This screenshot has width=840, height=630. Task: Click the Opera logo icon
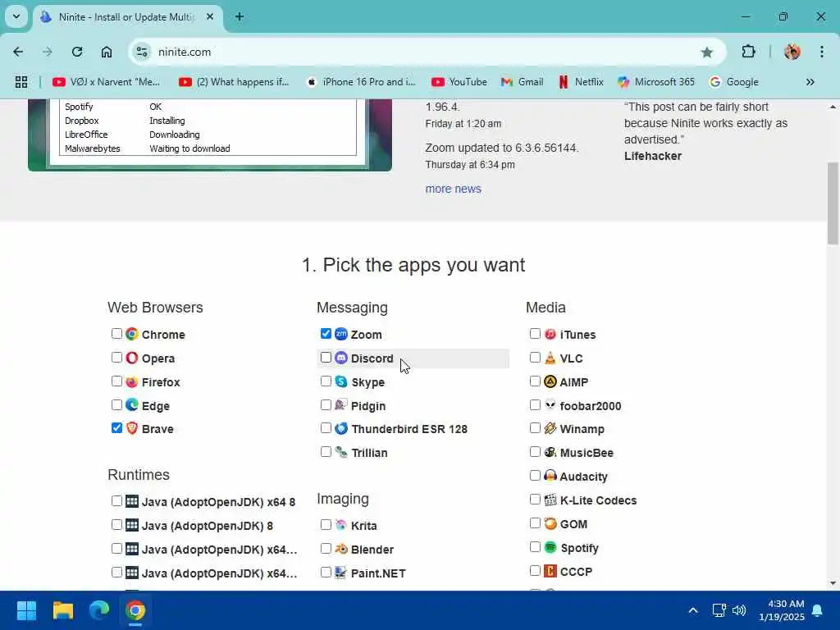132,358
